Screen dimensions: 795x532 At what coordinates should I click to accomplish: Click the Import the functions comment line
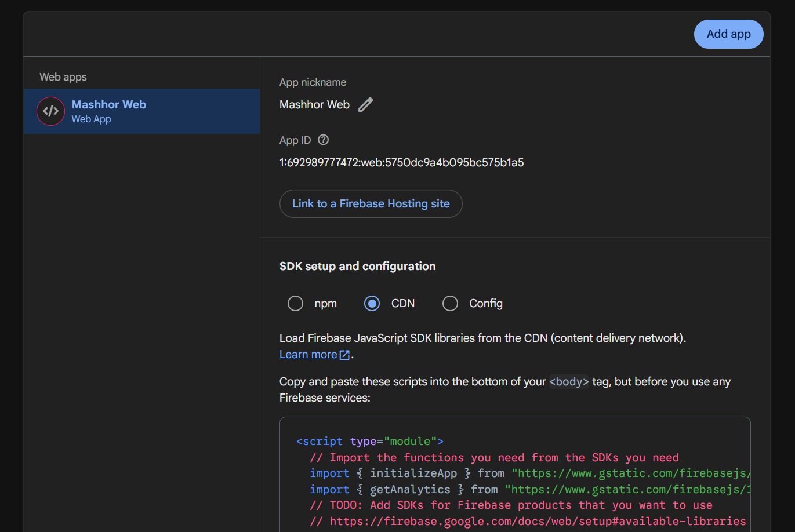point(495,457)
